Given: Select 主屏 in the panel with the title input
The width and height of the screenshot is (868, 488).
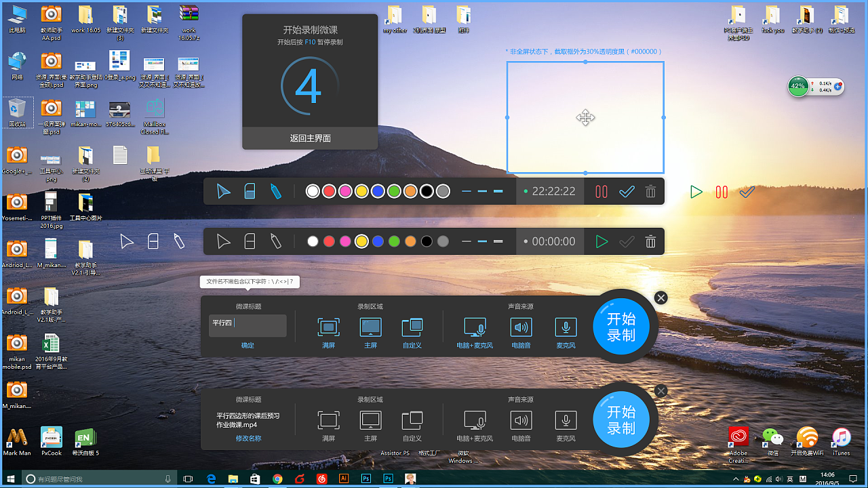Looking at the screenshot, I should tap(370, 333).
